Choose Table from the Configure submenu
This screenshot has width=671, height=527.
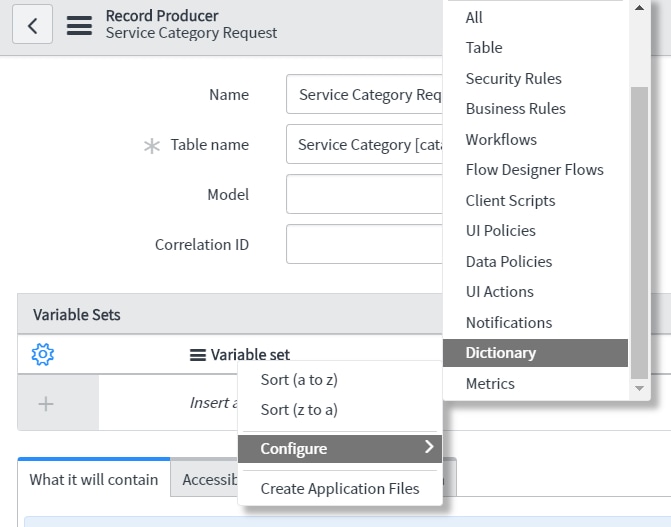[484, 48]
